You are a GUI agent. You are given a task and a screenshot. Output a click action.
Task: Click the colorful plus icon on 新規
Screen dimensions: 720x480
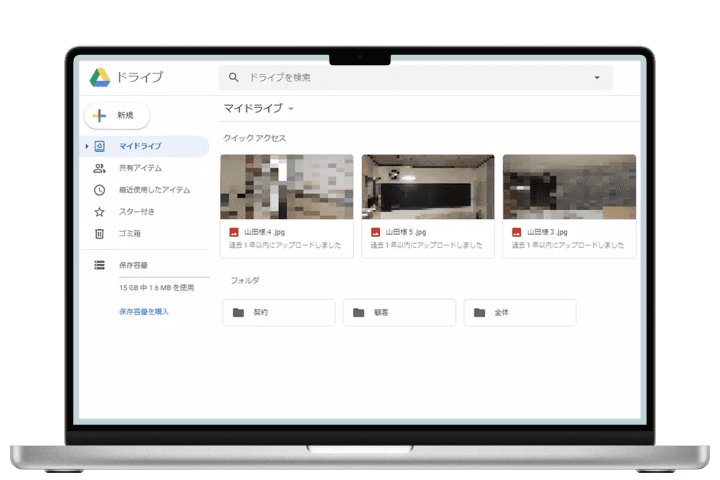click(x=100, y=115)
